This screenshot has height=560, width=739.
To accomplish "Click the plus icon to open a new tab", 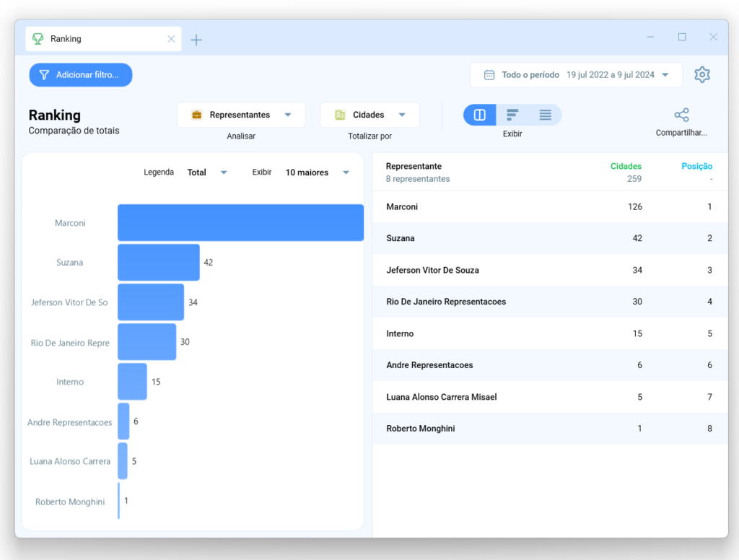I will tap(196, 37).
